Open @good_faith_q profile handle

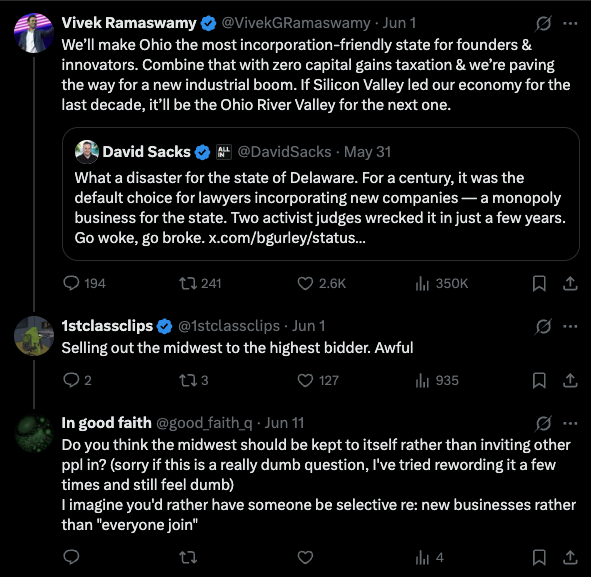(x=204, y=423)
